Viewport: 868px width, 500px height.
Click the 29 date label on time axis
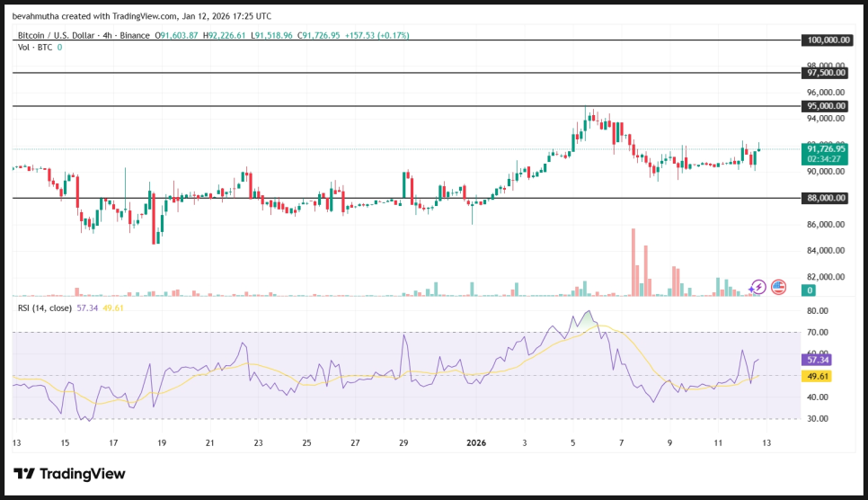tap(403, 442)
